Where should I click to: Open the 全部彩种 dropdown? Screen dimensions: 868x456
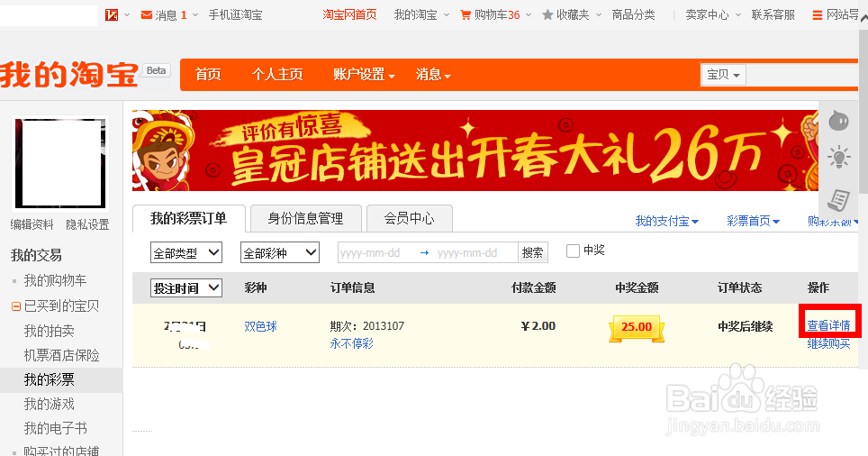[280, 252]
